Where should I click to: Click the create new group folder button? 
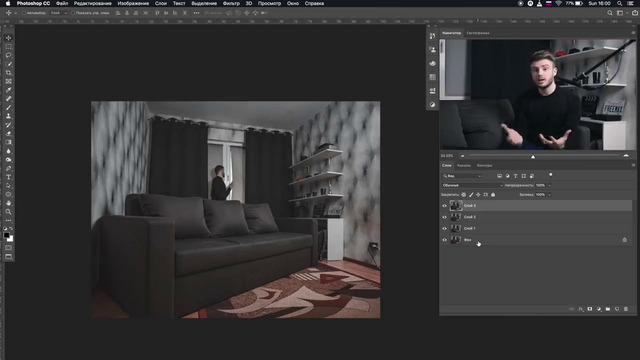pos(608,309)
